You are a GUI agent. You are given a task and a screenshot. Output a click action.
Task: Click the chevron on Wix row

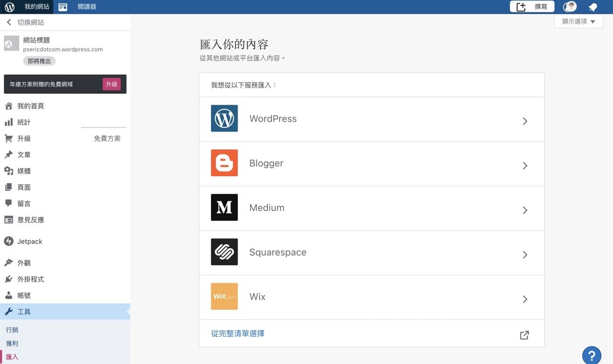click(x=525, y=299)
